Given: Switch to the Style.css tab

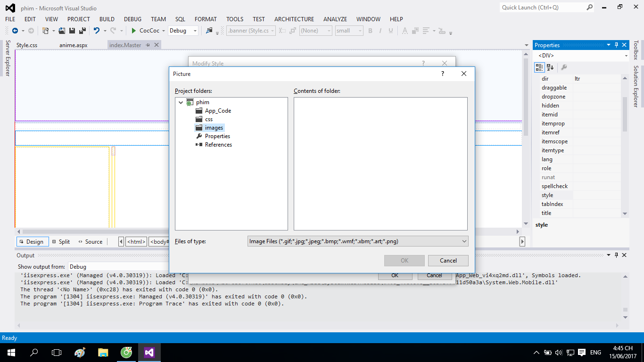Looking at the screenshot, I should click(27, 45).
